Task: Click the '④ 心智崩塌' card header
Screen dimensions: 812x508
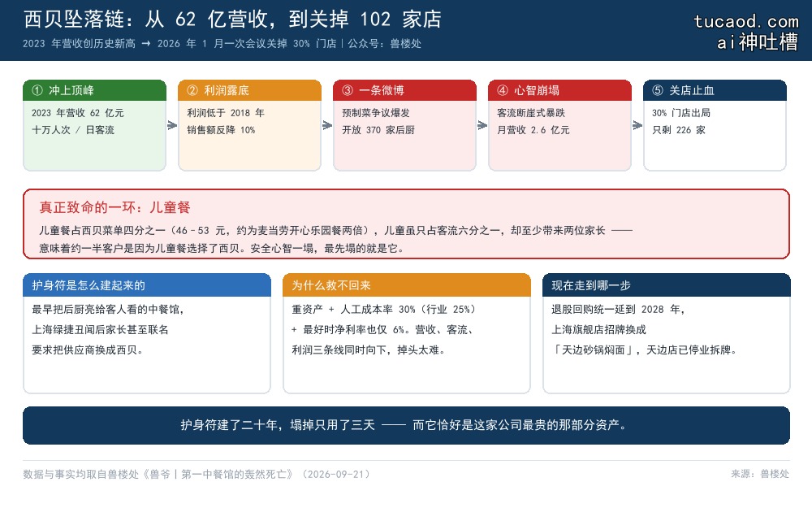Action: click(559, 90)
